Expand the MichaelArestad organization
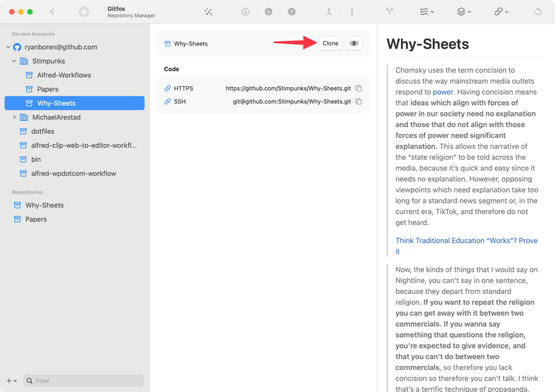The height and width of the screenshot is (392, 555). [x=14, y=117]
